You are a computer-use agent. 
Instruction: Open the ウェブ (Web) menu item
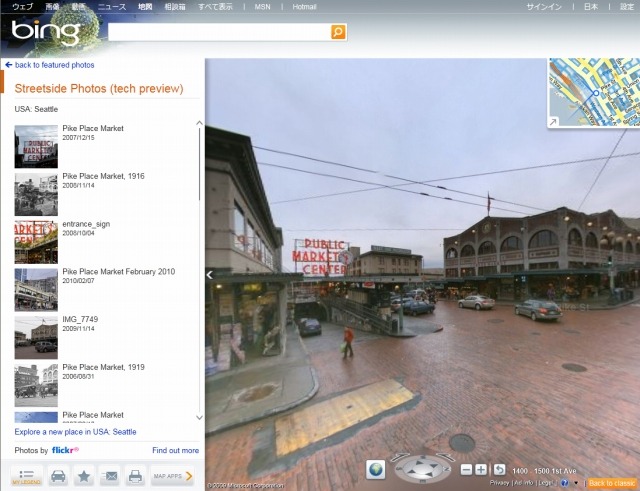click(23, 7)
